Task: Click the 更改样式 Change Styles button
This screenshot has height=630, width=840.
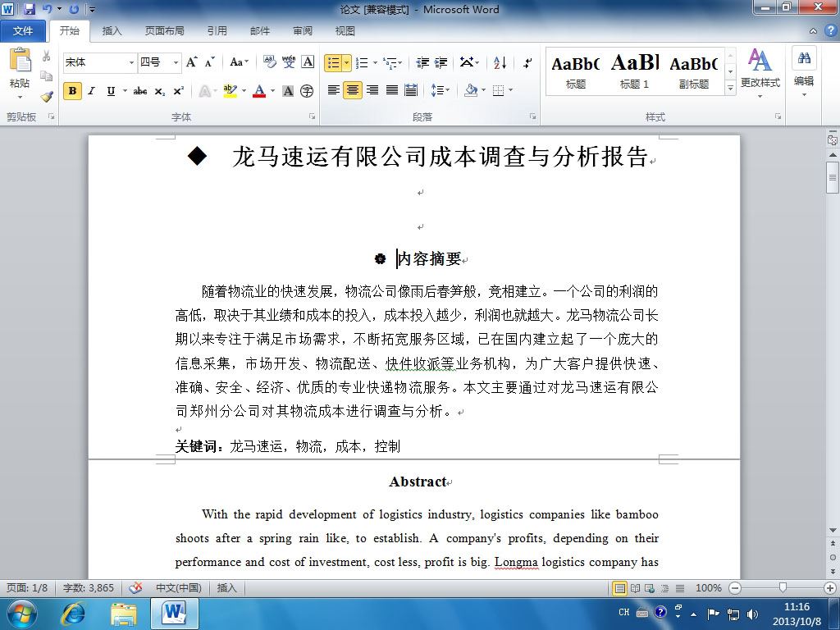Action: click(x=760, y=73)
